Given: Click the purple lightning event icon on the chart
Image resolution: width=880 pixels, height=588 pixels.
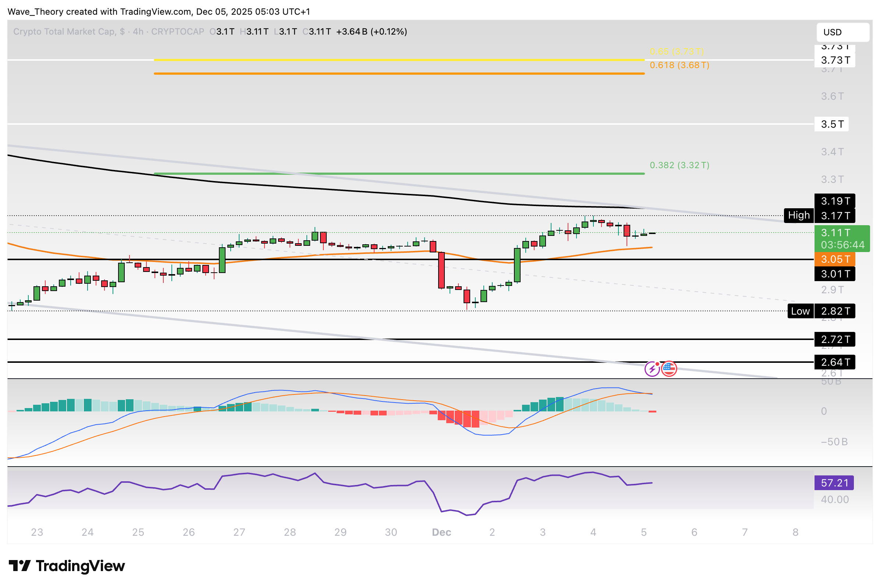Looking at the screenshot, I should pyautogui.click(x=652, y=369).
